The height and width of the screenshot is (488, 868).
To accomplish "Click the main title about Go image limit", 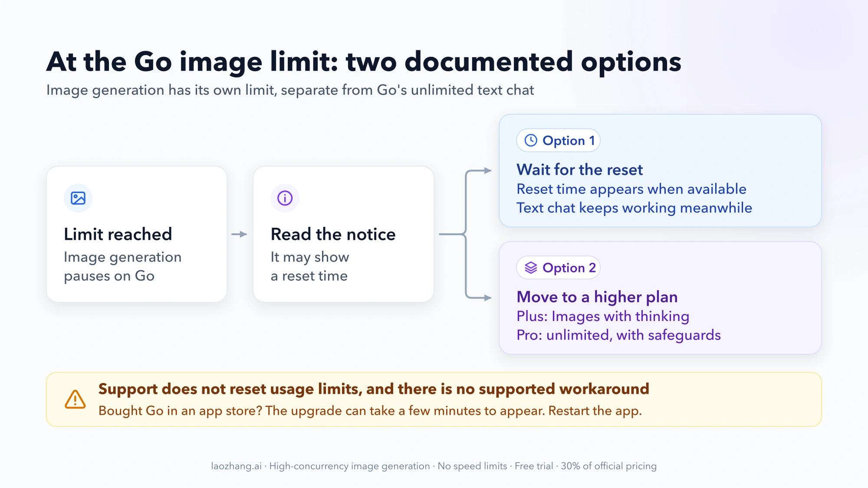I will pos(364,62).
